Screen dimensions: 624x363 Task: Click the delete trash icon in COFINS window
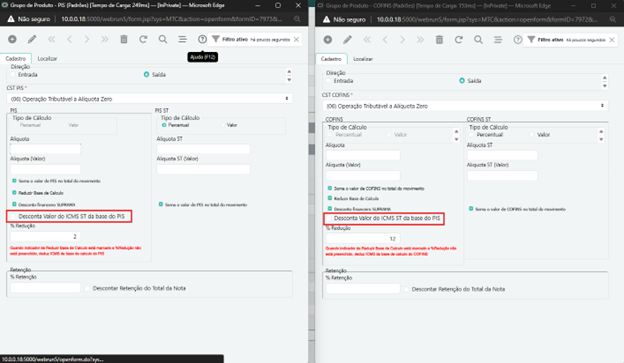click(x=439, y=39)
